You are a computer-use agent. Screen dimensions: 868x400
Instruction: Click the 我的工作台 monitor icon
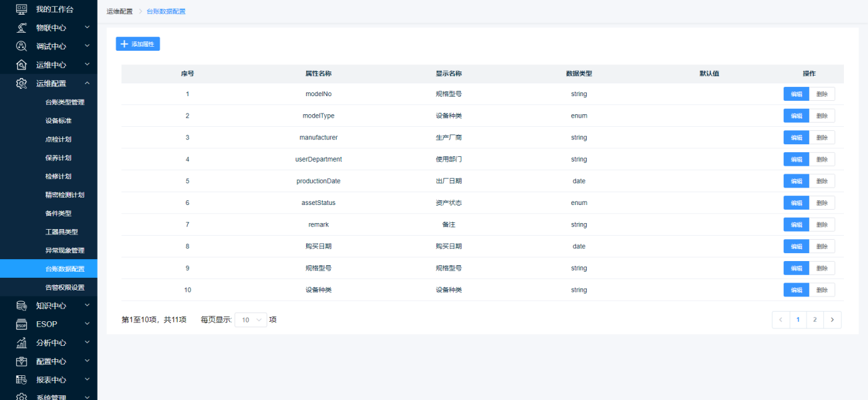[21, 9]
